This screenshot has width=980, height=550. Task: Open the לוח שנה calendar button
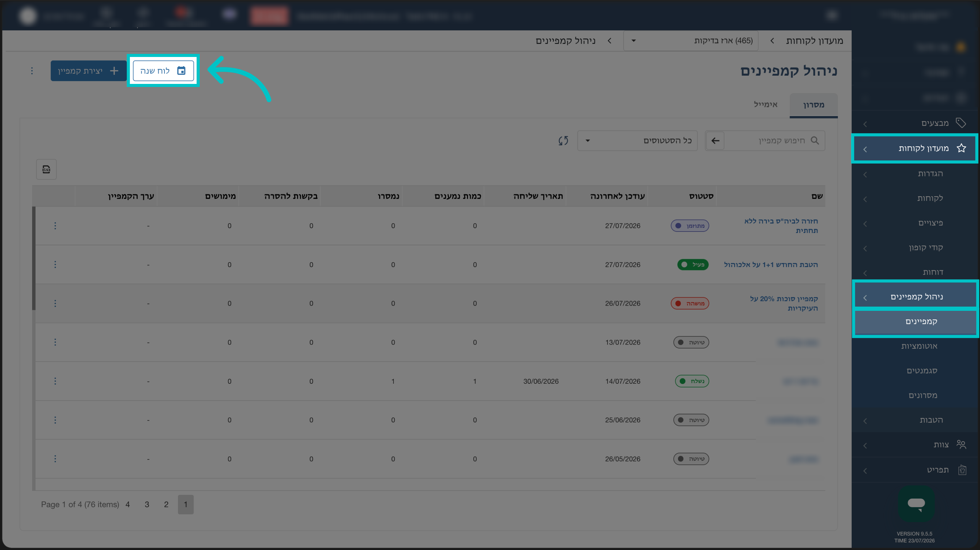click(x=163, y=71)
